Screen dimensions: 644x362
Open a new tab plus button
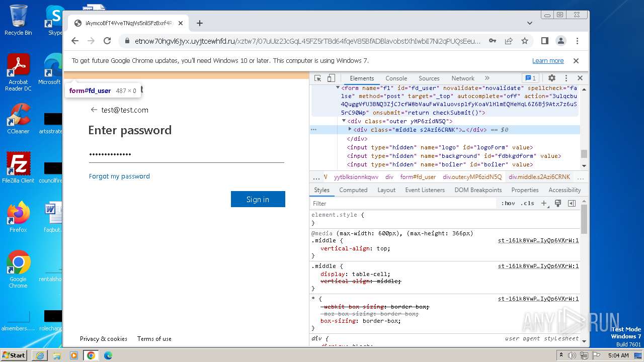point(200,23)
